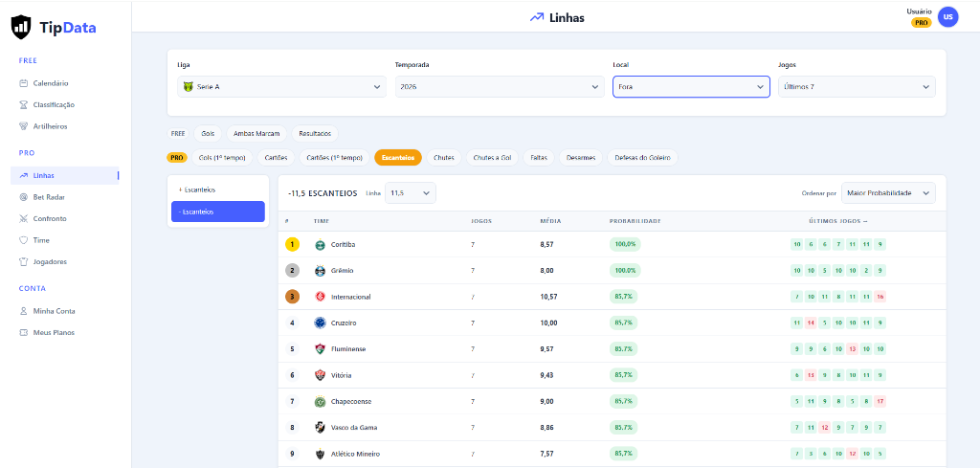
Task: Select the Artilheiros sidebar icon
Action: pos(23,126)
